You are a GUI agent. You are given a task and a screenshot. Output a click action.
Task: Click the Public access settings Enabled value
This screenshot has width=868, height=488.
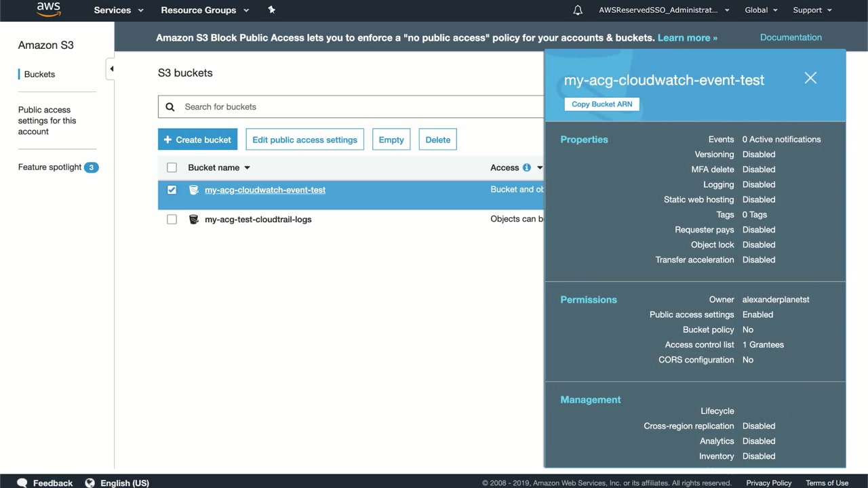point(757,314)
